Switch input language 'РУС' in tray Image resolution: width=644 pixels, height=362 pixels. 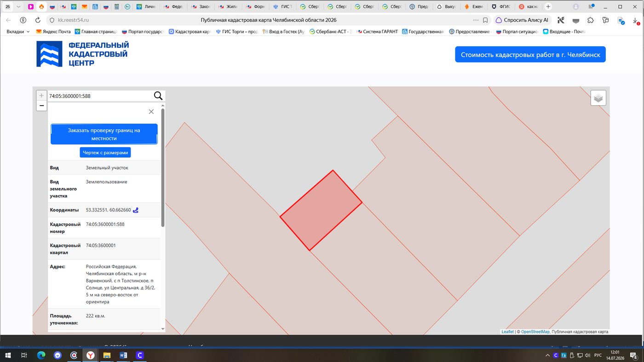coord(598,355)
